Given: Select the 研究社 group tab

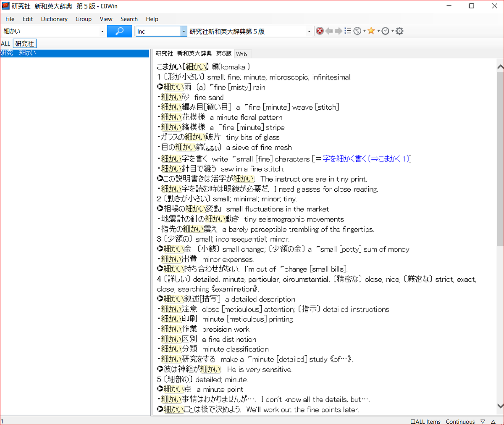Looking at the screenshot, I should pos(24,44).
